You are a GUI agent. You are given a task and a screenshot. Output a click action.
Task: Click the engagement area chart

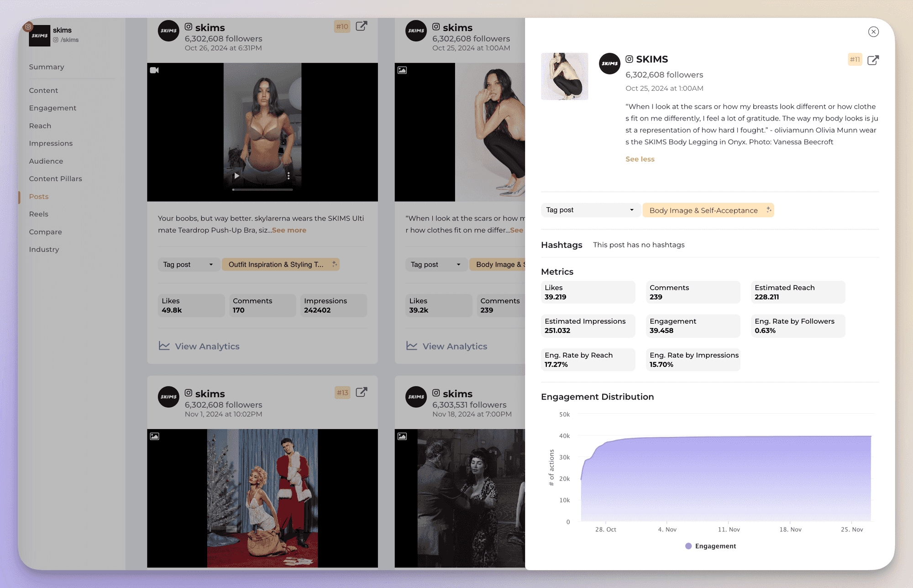(x=726, y=478)
